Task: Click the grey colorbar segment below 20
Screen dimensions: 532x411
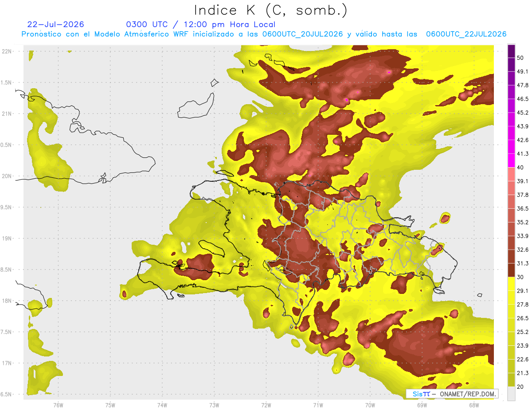Action: pyautogui.click(x=511, y=394)
